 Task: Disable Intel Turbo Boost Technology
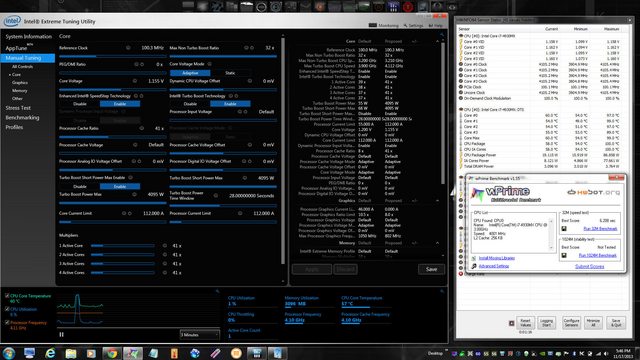pos(190,104)
